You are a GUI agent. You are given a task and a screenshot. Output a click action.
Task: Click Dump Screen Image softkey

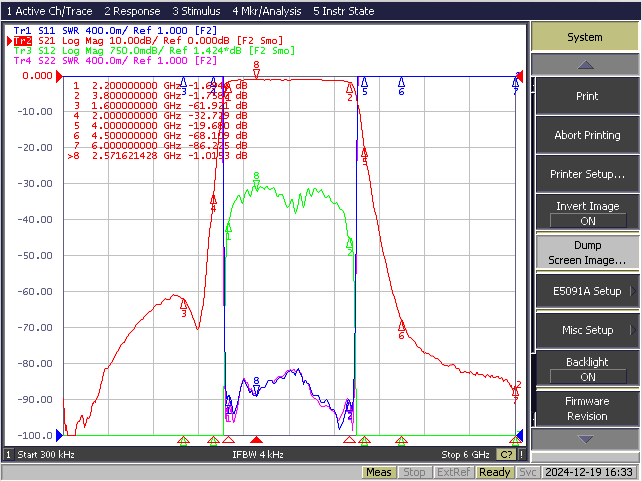tap(587, 252)
